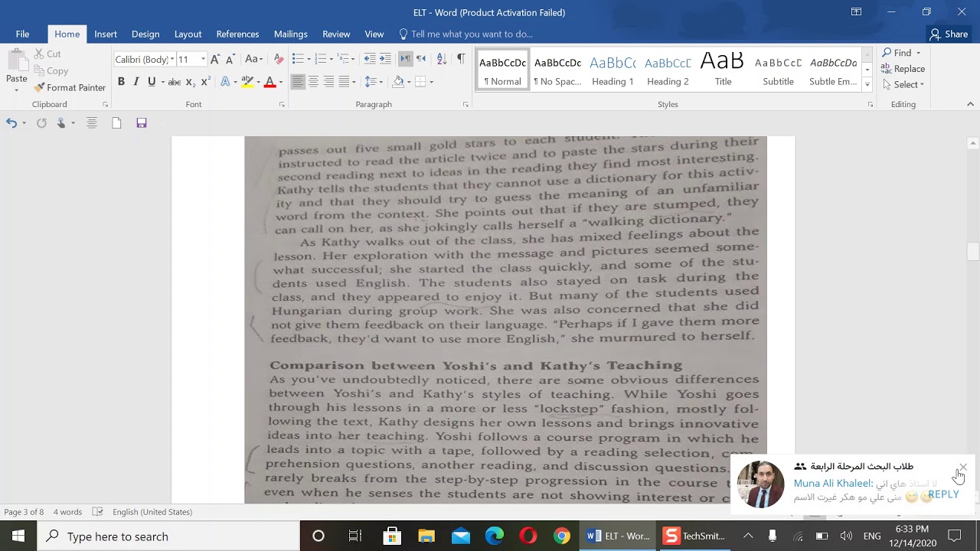The width and height of the screenshot is (980, 551).
Task: Toggle italic formatting
Action: point(136,82)
